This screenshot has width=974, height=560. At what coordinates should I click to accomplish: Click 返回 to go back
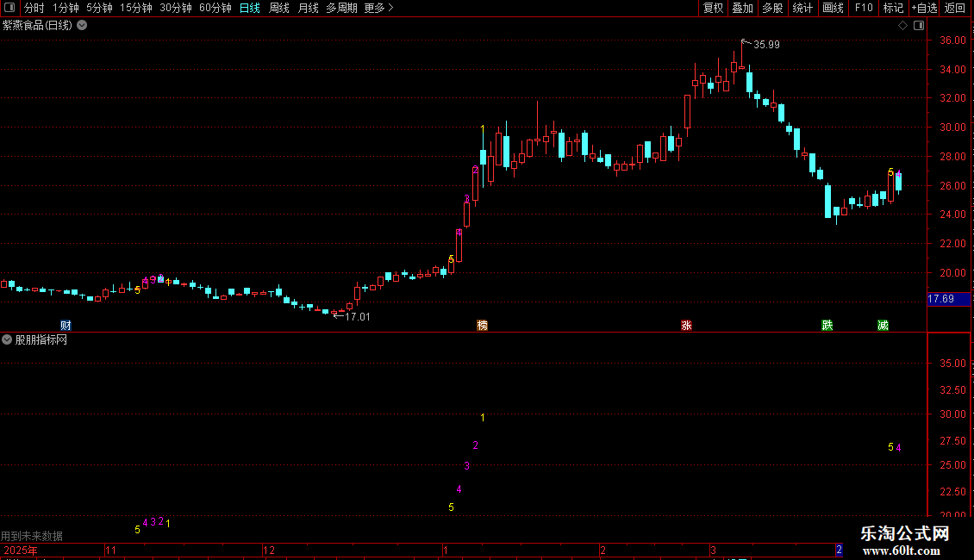pos(955,8)
